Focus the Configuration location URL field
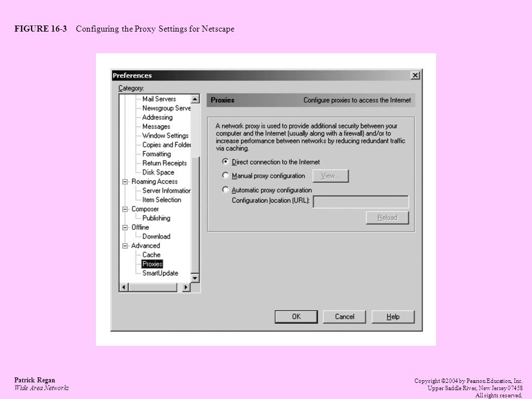Screen dimensions: 532x399 (x=361, y=202)
